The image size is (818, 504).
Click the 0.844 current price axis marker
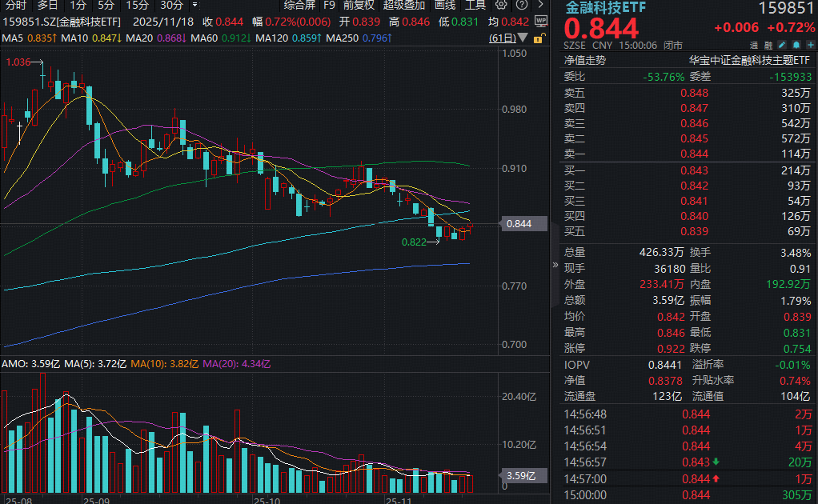(519, 224)
